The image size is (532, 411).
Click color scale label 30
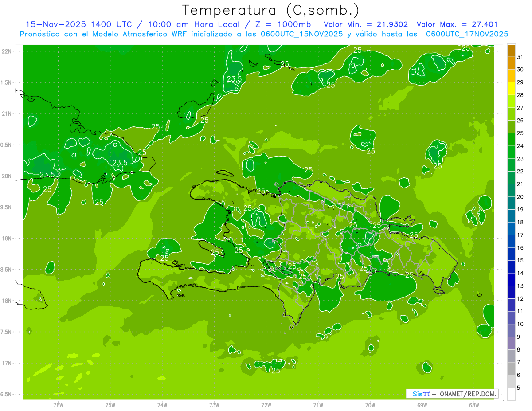pyautogui.click(x=520, y=70)
